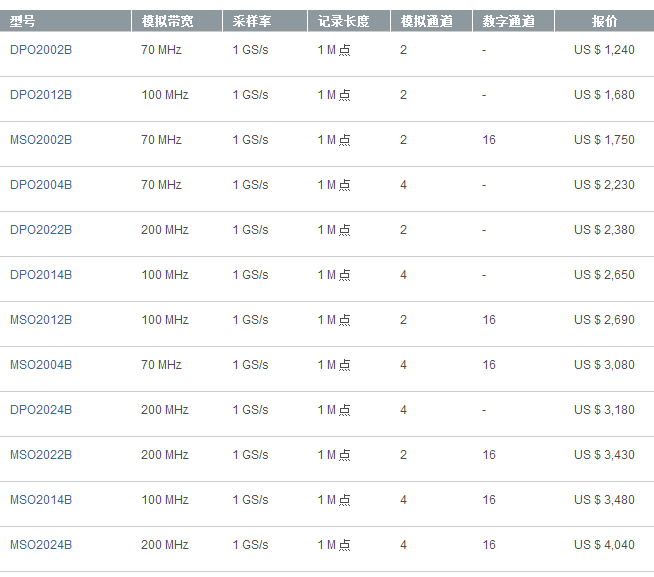
Task: Sort by the 模拟带宽 column header
Action: (x=167, y=21)
